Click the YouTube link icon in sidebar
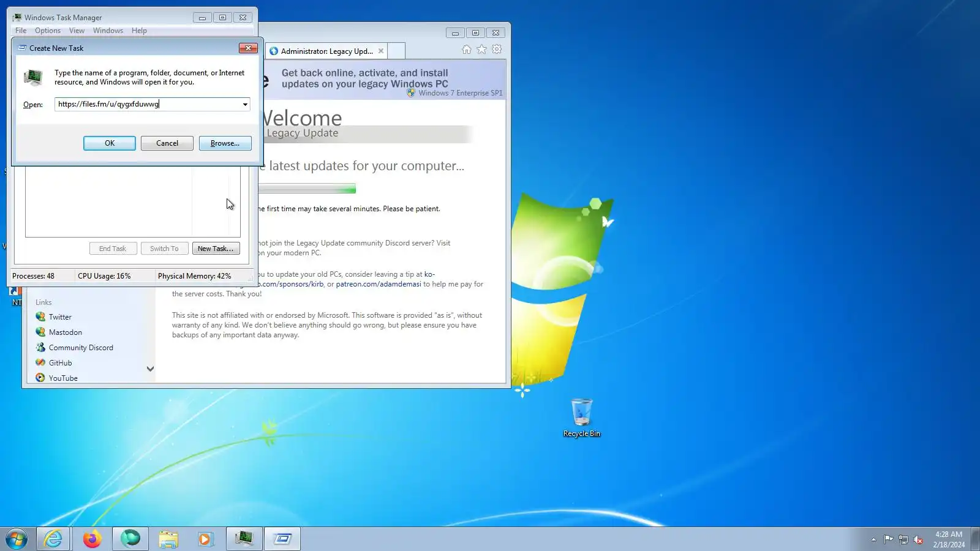Screen dimensions: 980x551 tap(40, 378)
